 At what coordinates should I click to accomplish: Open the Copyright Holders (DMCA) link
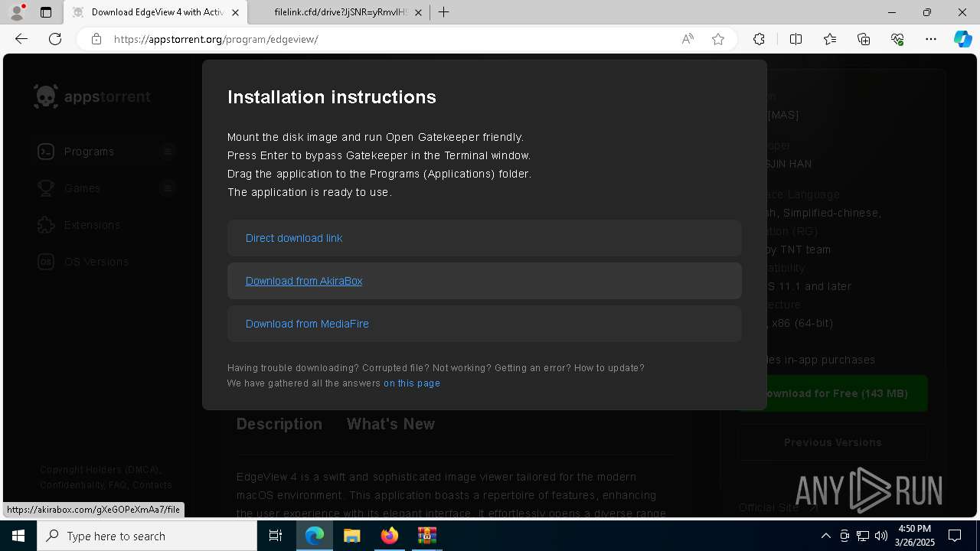100,470
